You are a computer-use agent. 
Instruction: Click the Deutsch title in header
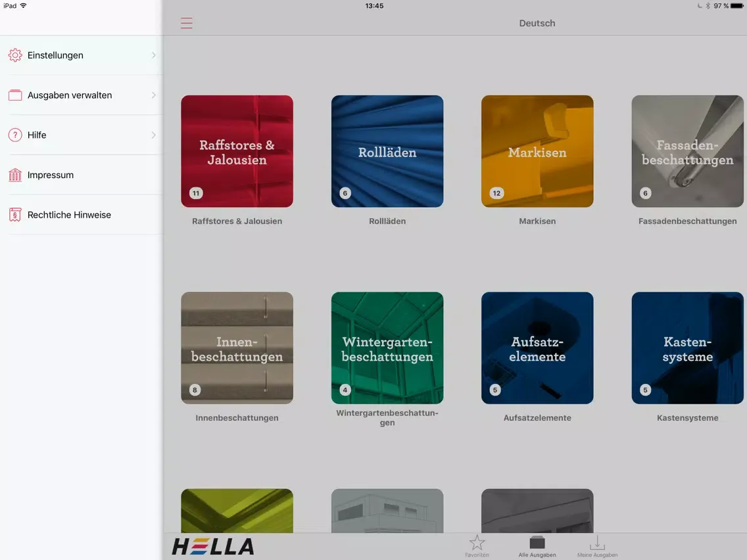(537, 23)
